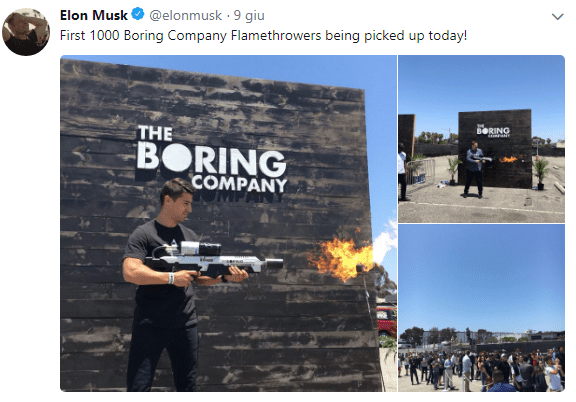This screenshot has width=576, height=402.
Task: Click the blue sky in the crowd photo
Action: pos(481,276)
